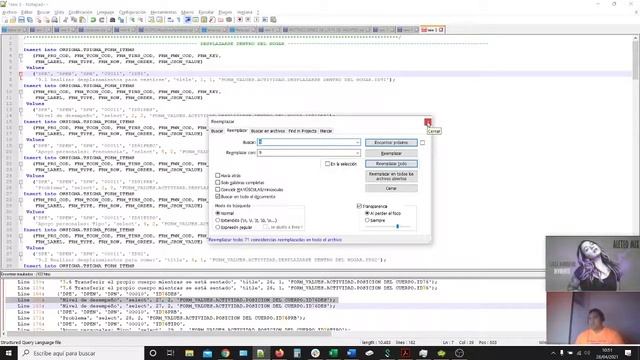Click the Windows Start button
The width and height of the screenshot is (640, 360).
coord(8,353)
